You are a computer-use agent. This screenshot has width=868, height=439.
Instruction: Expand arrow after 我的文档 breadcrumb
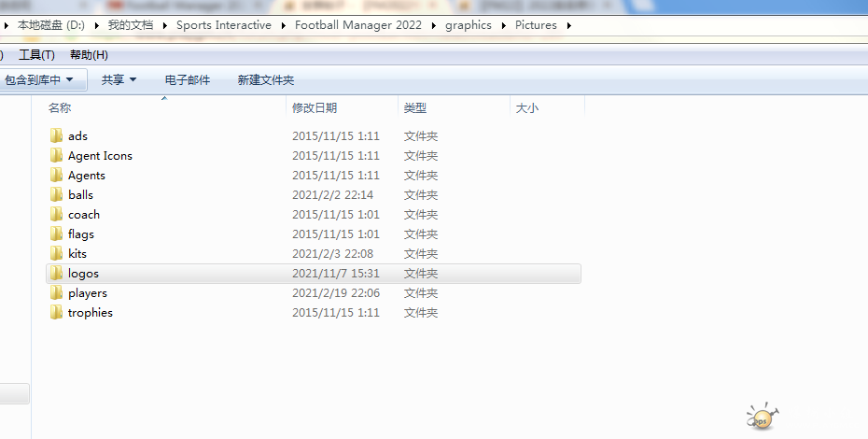[164, 25]
